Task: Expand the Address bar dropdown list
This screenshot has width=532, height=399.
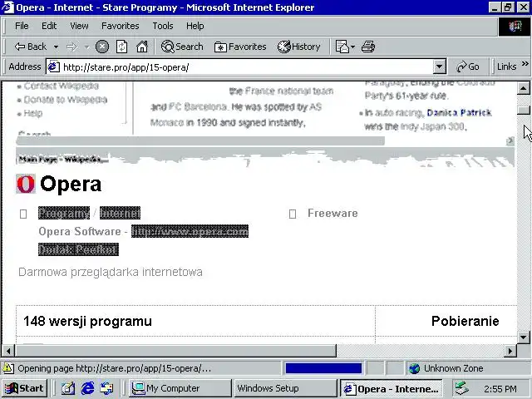Action: tap(440, 66)
